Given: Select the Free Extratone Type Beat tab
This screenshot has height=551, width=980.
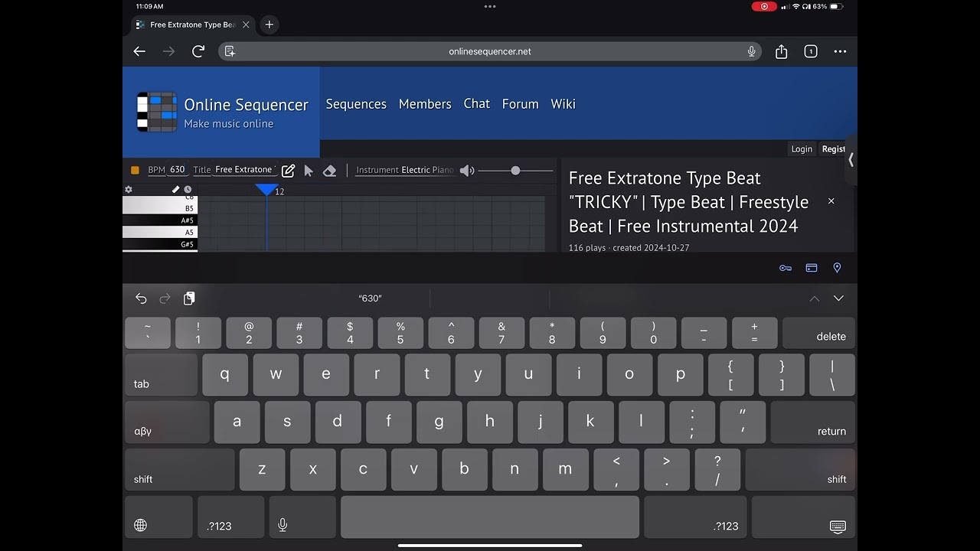Looking at the screenshot, I should click(191, 24).
